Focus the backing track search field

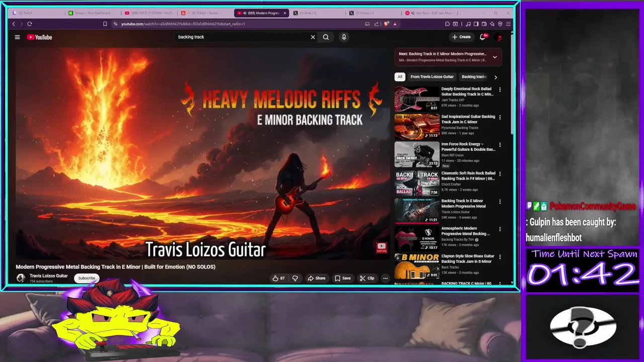(242, 37)
